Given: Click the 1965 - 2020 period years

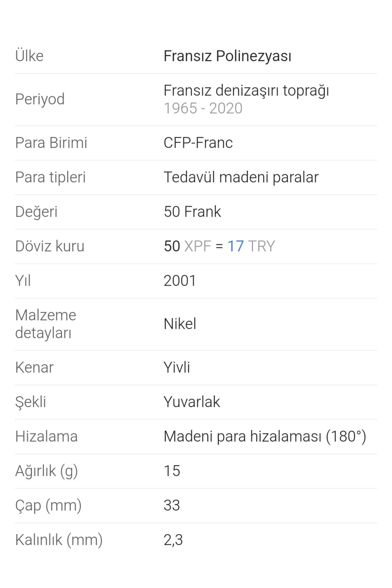Looking at the screenshot, I should pos(203,108).
